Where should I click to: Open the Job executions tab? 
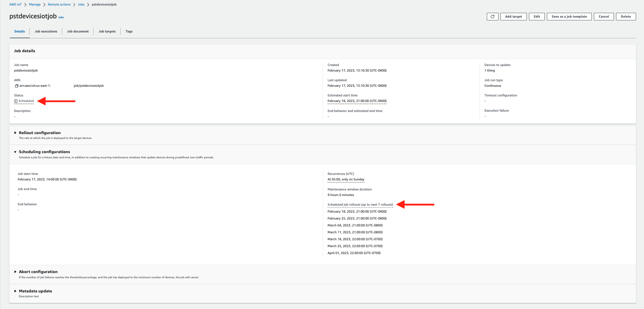click(x=46, y=31)
